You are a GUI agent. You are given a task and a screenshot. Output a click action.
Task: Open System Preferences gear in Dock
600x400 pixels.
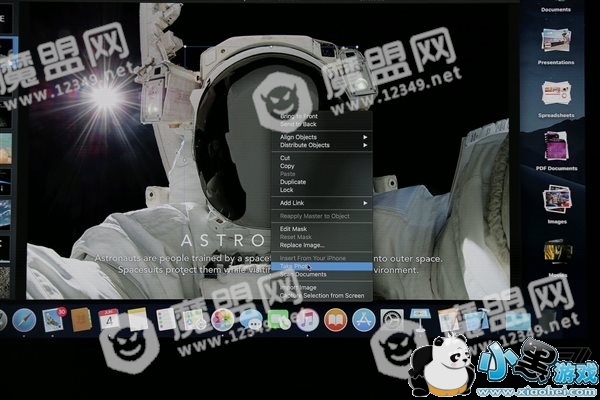(392, 320)
